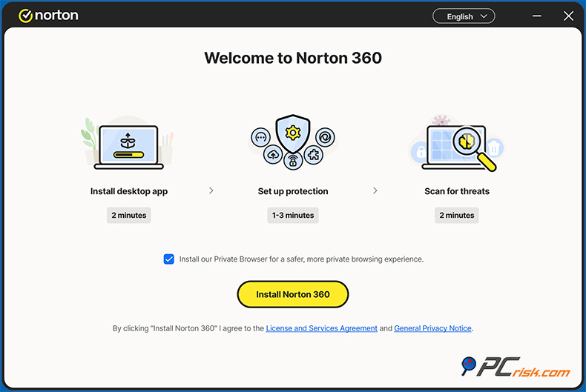Click the 1-3 minutes badge
The width and height of the screenshot is (586, 392).
pos(293,216)
